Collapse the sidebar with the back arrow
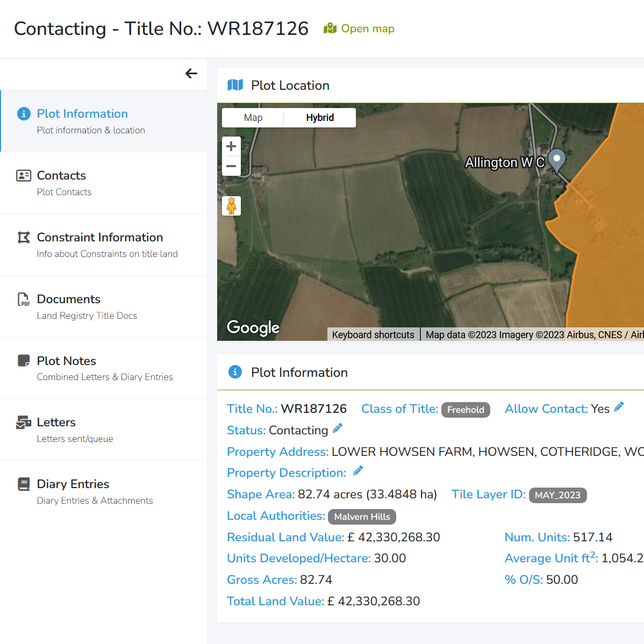 (x=191, y=74)
